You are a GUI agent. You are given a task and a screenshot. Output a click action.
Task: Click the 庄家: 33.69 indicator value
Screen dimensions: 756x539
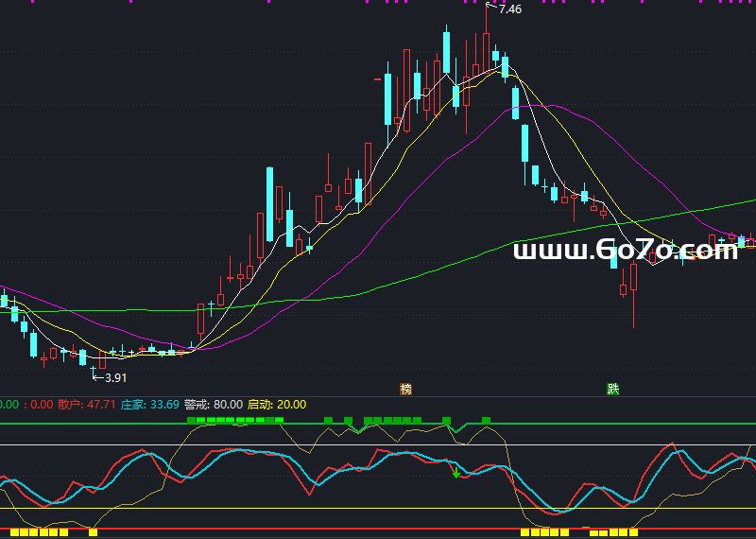tap(150, 405)
